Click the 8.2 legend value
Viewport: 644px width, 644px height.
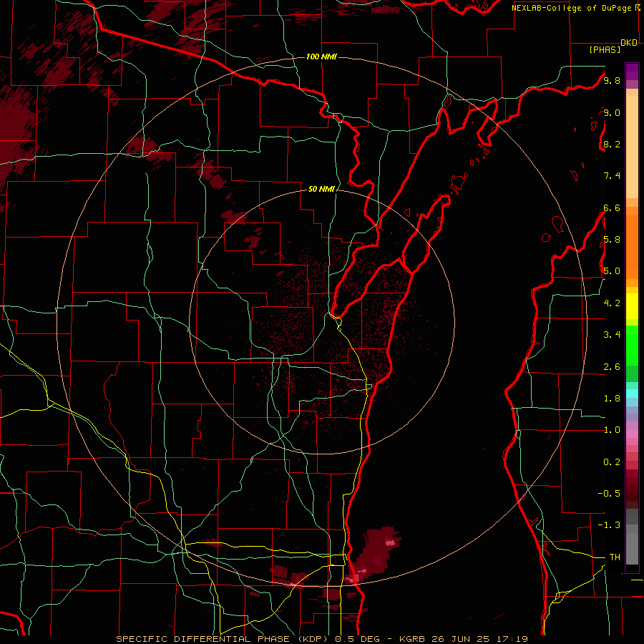coord(612,144)
